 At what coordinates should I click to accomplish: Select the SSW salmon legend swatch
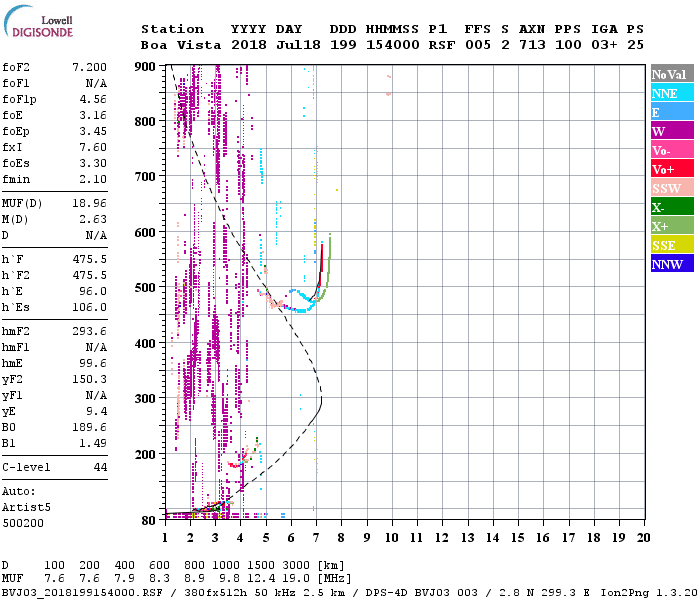pyautogui.click(x=672, y=188)
